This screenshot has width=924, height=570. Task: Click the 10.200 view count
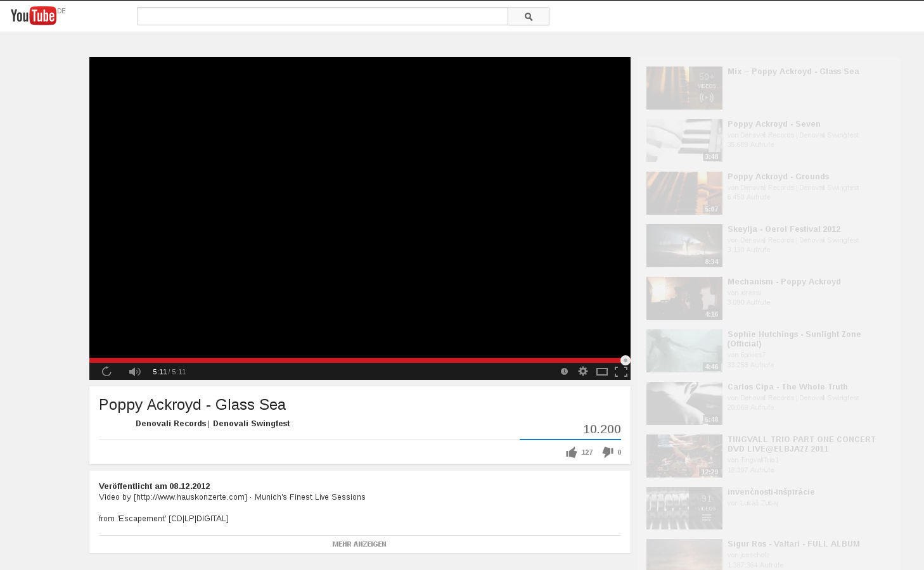(x=602, y=429)
